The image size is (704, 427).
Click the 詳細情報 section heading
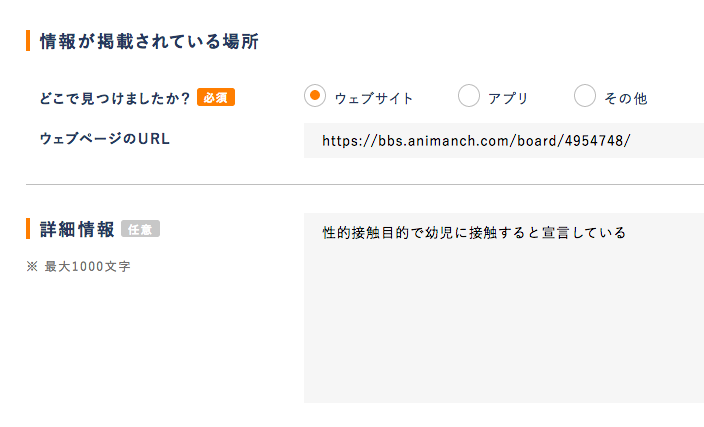tap(77, 229)
